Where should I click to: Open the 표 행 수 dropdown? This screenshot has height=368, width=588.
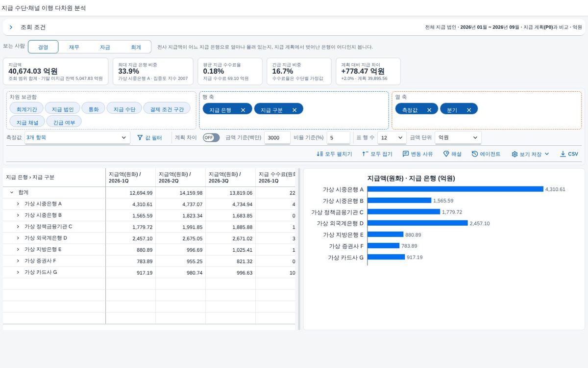(x=392, y=138)
